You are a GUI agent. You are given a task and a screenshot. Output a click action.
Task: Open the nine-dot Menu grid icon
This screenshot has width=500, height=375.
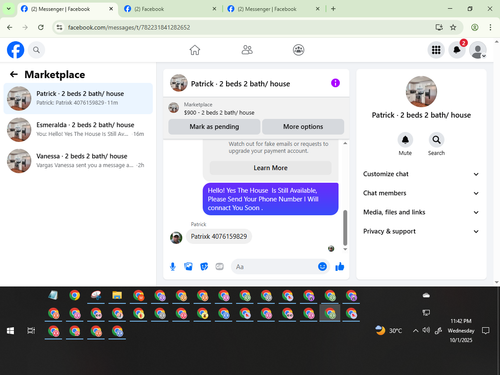pos(436,50)
